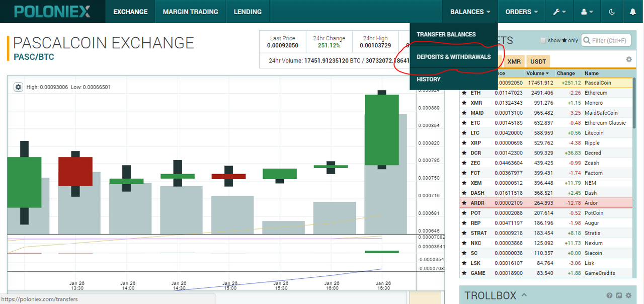Image resolution: width=644 pixels, height=304 pixels.
Task: Switch to the USDT markets tab
Action: pyautogui.click(x=538, y=61)
